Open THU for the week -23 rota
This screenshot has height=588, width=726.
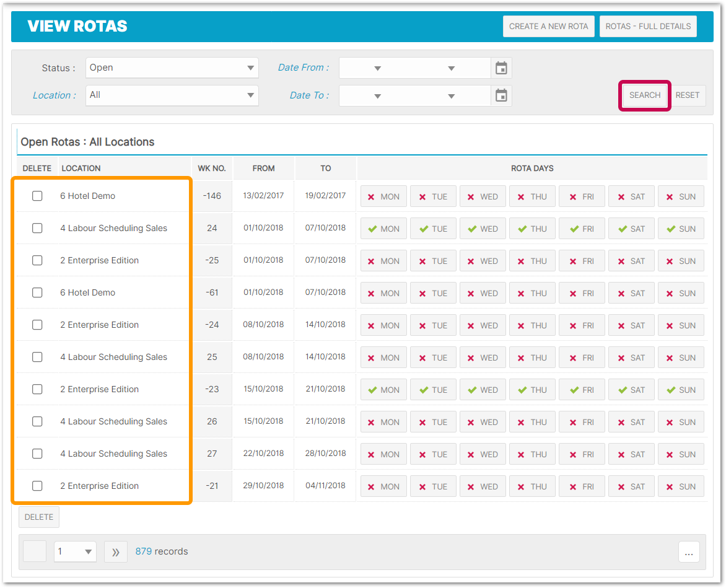[x=533, y=389]
